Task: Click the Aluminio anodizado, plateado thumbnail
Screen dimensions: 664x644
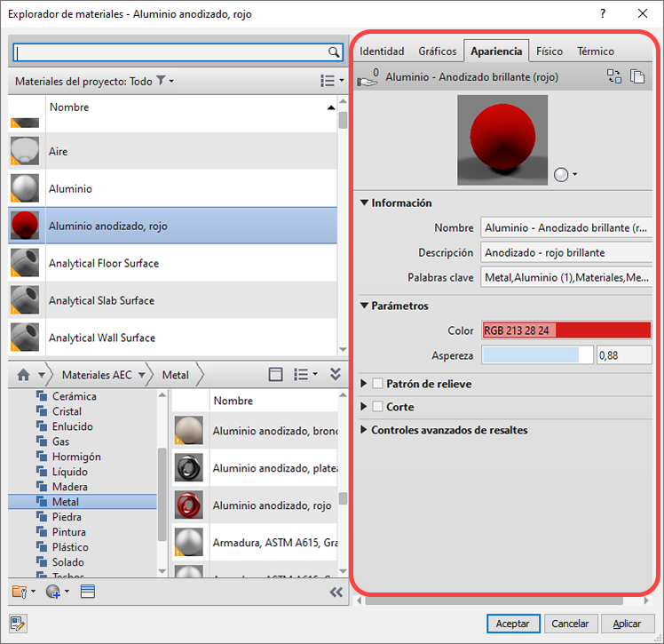Action: pyautogui.click(x=189, y=467)
